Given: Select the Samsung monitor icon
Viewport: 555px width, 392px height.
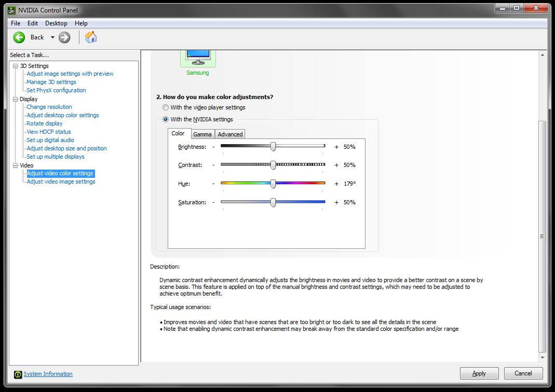Looking at the screenshot, I should [x=198, y=56].
